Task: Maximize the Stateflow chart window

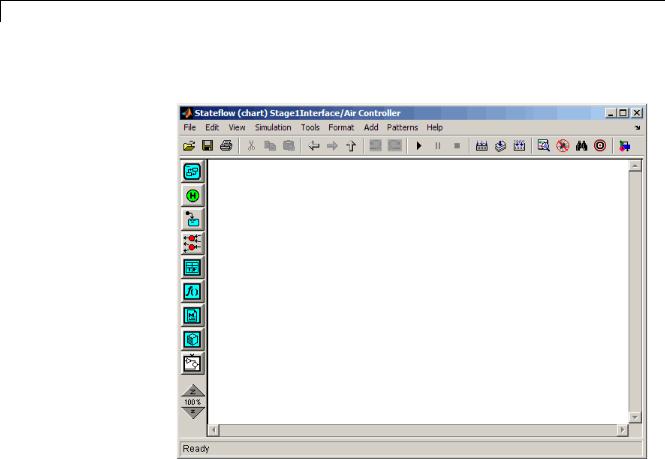Action: [x=623, y=113]
